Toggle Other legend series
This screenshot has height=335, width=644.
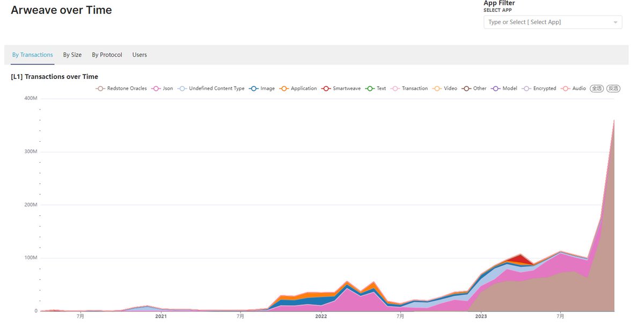tap(474, 89)
